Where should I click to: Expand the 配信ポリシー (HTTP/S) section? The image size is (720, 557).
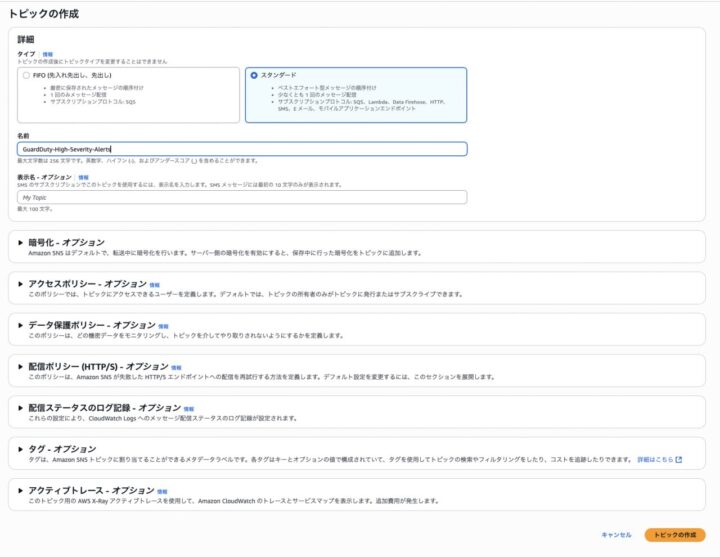click(21, 367)
